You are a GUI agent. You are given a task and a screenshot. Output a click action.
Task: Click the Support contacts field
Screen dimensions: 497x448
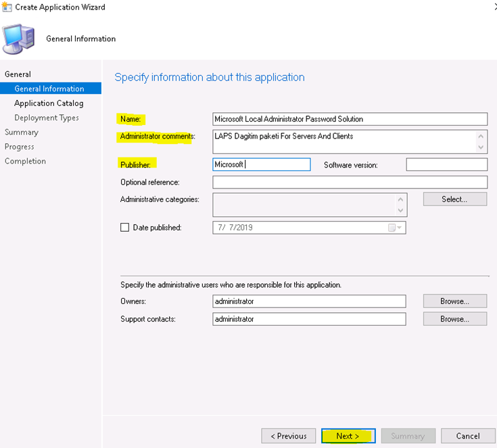[x=309, y=319]
